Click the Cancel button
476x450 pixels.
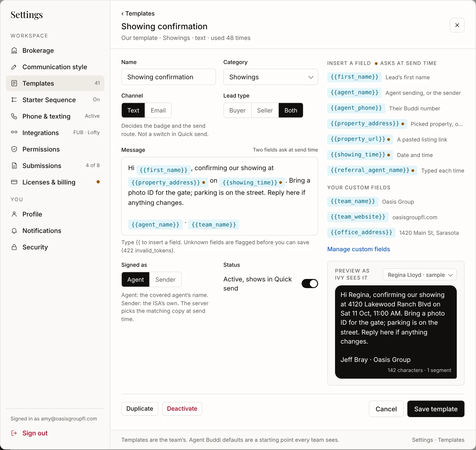pyautogui.click(x=386, y=409)
